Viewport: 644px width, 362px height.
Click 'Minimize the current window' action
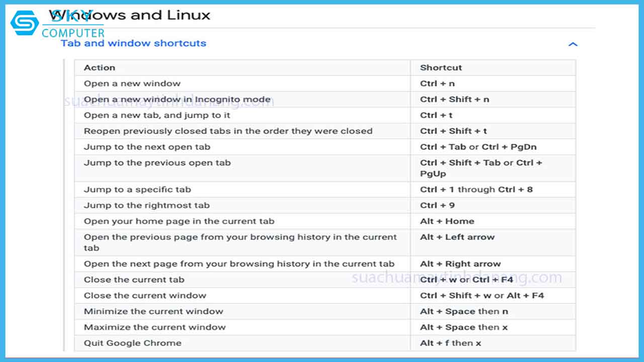153,311
